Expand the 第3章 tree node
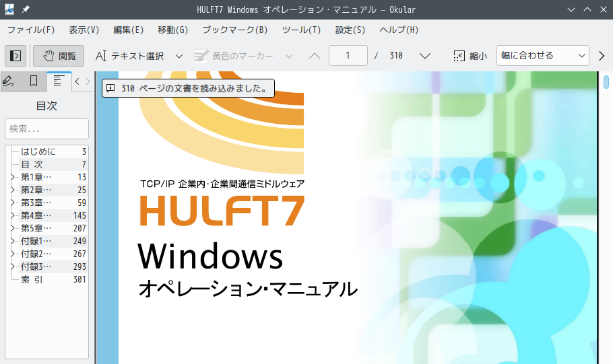Viewport: 613px width, 364px height. pyautogui.click(x=13, y=203)
